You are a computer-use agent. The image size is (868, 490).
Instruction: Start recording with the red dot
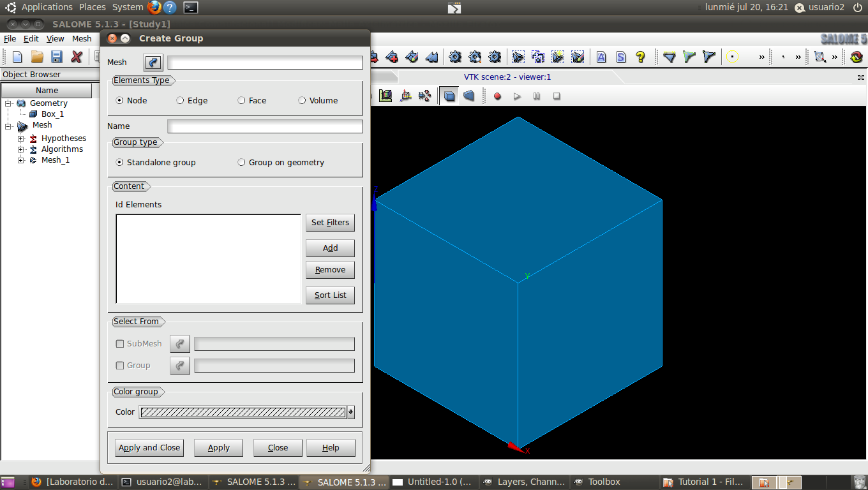point(497,96)
